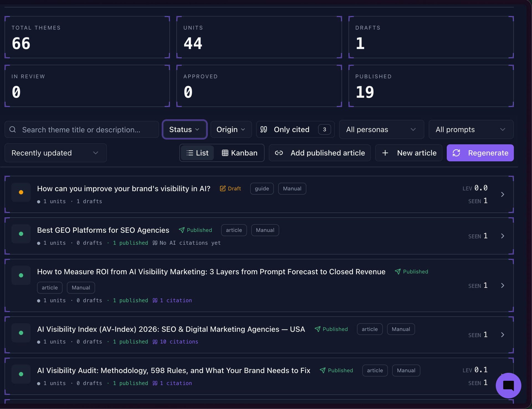Click the guide tag on the draft theme
This screenshot has height=409, width=532.
pos(262,189)
